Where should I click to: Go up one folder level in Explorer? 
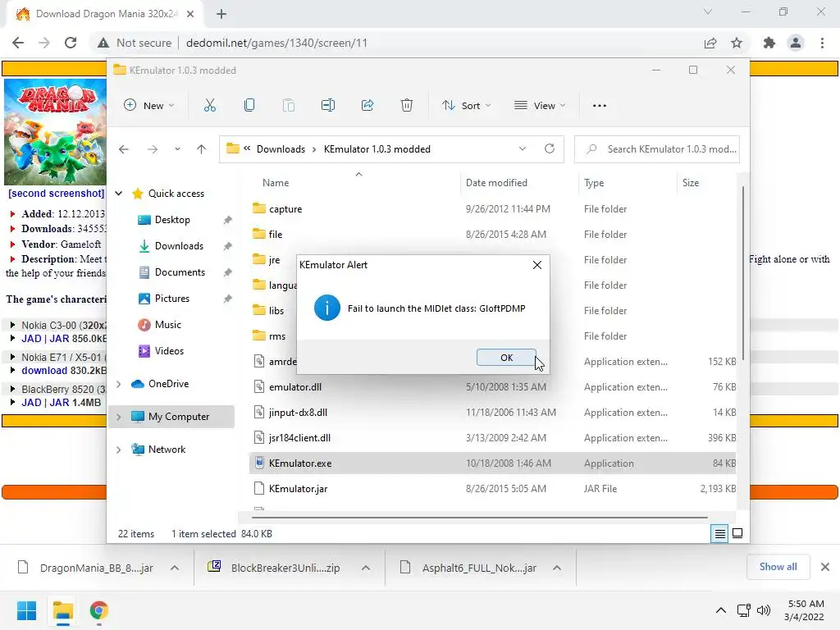point(202,149)
